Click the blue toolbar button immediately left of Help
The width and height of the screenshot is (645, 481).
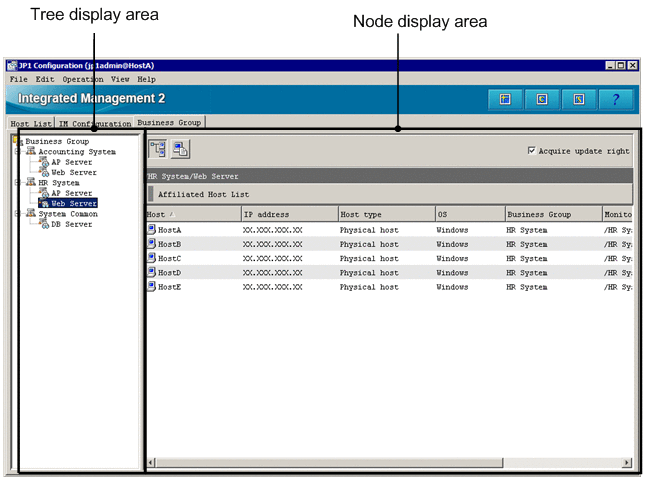pyautogui.click(x=578, y=99)
